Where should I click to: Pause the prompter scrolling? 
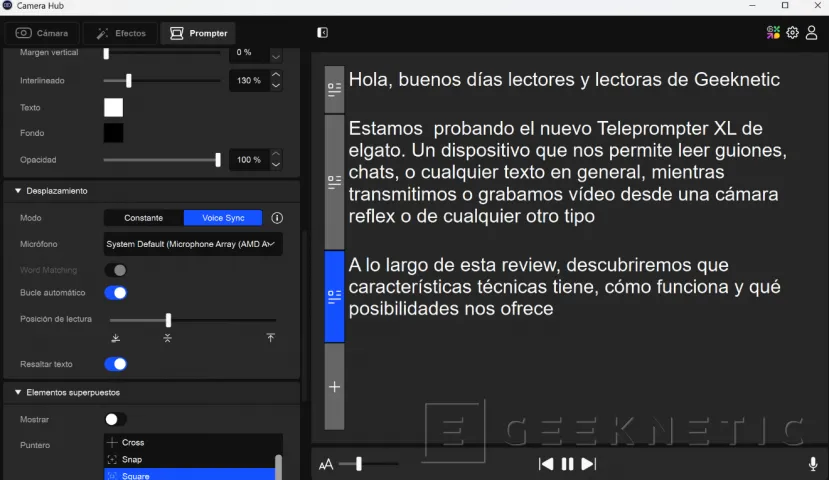pyautogui.click(x=567, y=464)
